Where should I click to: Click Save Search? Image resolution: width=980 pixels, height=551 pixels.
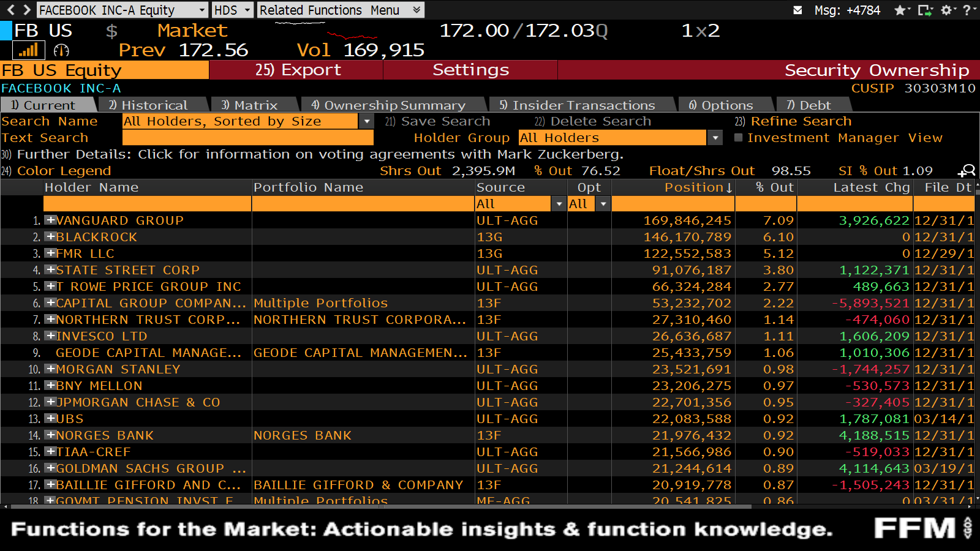point(437,121)
